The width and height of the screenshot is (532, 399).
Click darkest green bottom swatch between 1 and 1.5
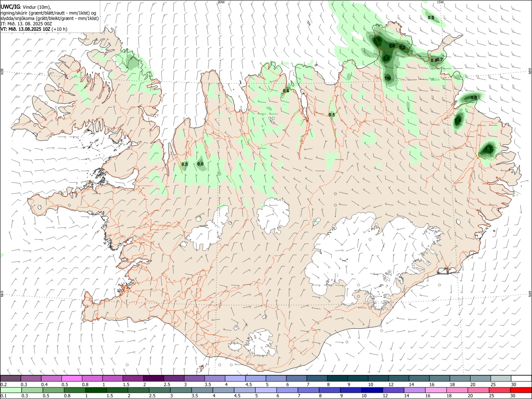tap(96, 390)
